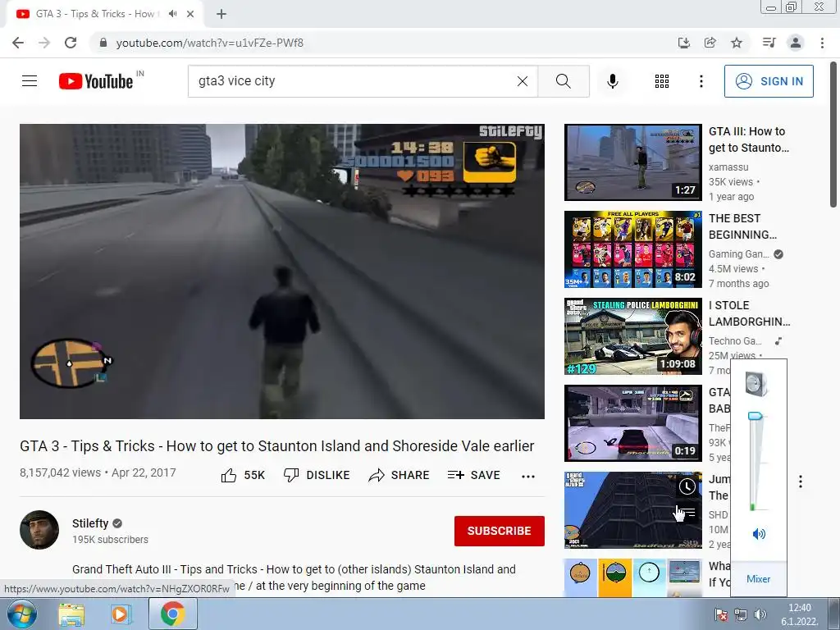Launch Windows Media Player from taskbar
This screenshot has height=630, width=840.
pos(121,614)
